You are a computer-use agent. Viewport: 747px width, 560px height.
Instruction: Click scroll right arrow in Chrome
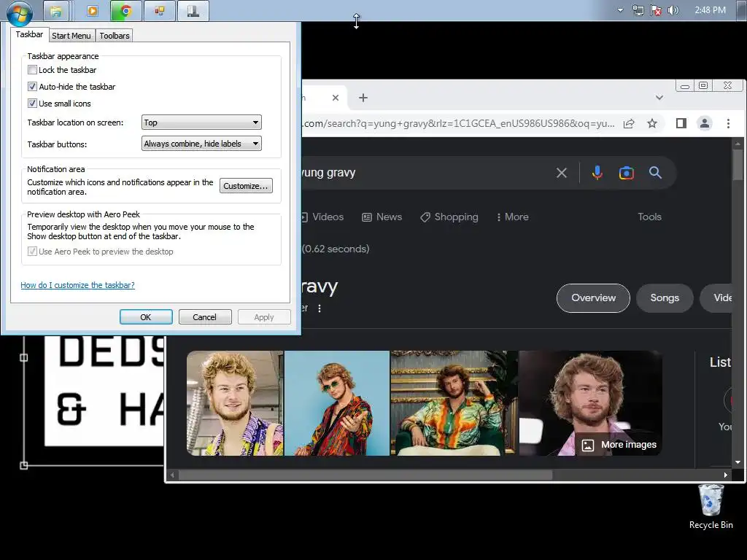[726, 475]
